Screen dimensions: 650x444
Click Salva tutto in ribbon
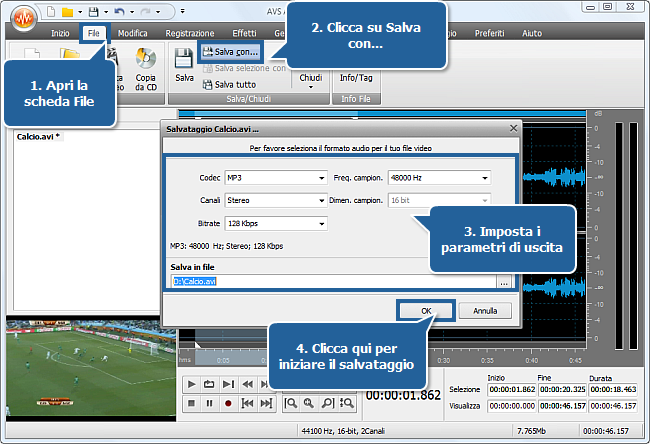pyautogui.click(x=230, y=85)
